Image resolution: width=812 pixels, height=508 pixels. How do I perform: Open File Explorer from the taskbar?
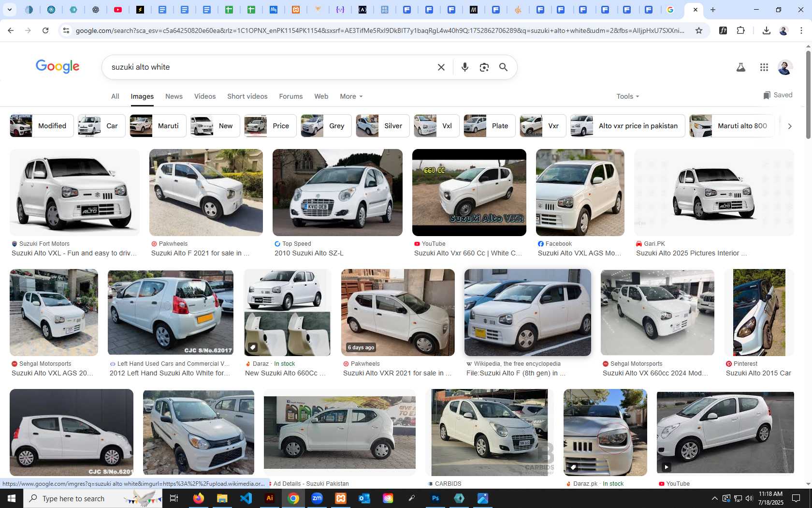click(x=222, y=498)
